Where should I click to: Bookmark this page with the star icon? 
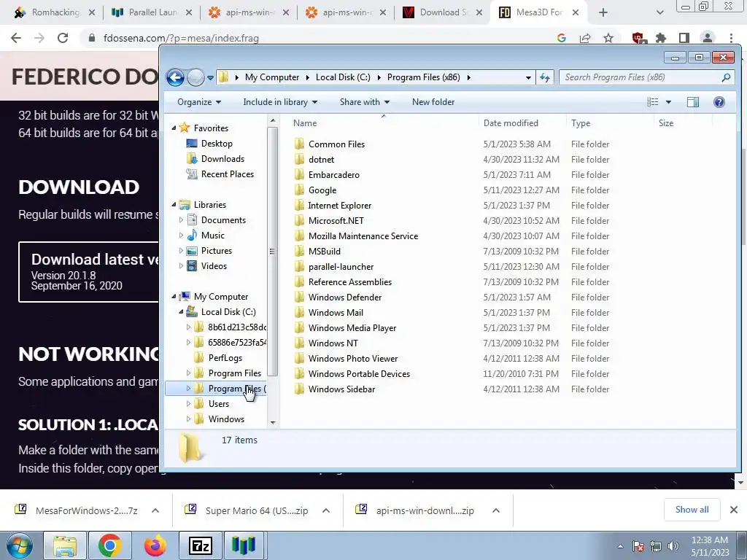608,38
